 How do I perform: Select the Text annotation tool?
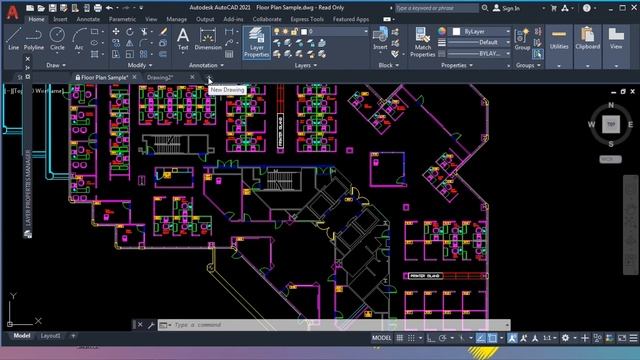[183, 39]
